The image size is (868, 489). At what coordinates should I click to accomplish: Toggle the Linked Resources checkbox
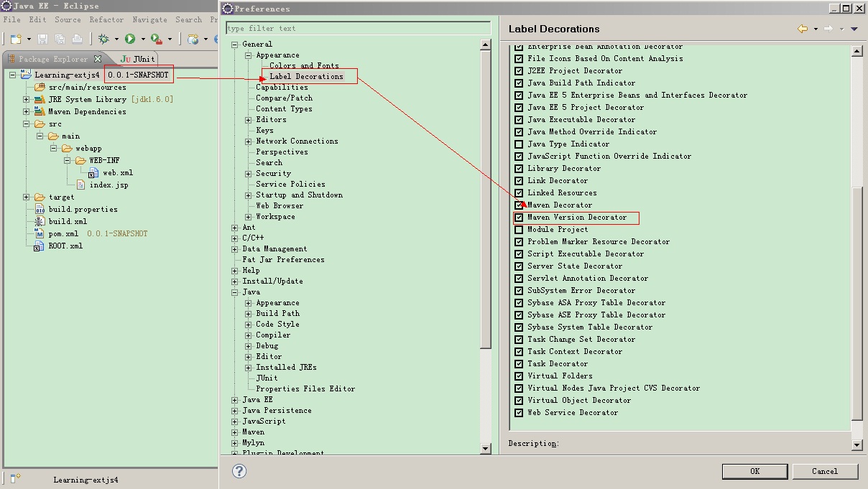click(519, 193)
